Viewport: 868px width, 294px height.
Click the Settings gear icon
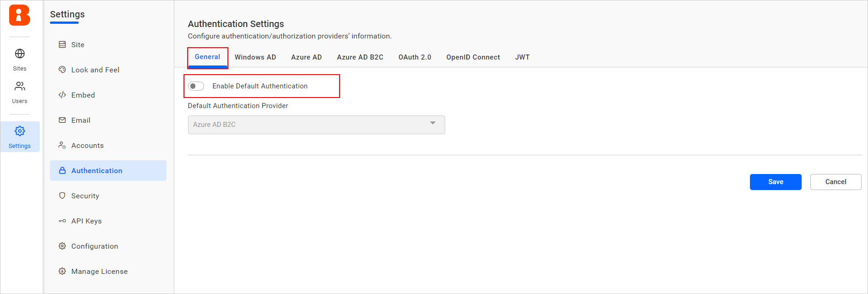[x=20, y=131]
